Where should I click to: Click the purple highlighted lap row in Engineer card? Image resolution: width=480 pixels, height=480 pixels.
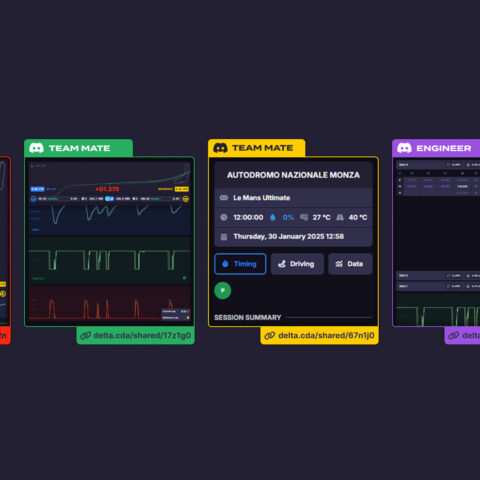438,186
